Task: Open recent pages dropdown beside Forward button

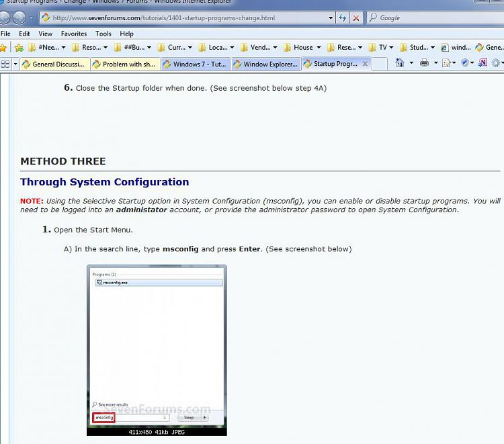Action: coord(31,18)
